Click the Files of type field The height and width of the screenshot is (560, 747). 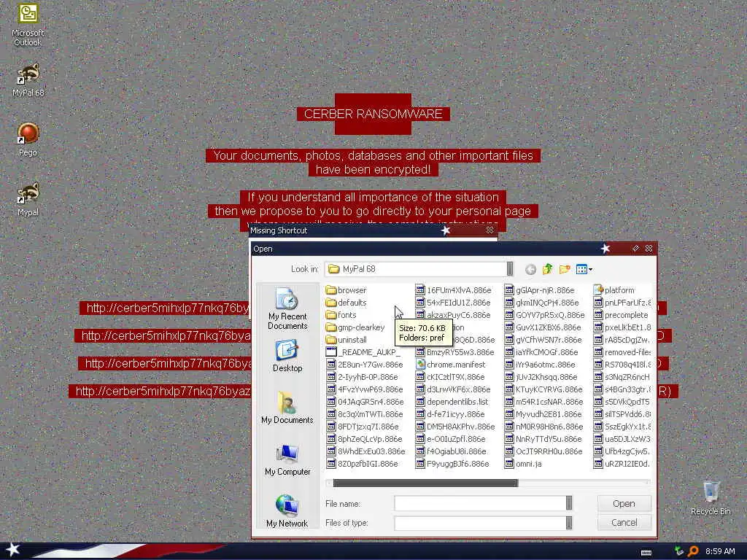click(480, 522)
